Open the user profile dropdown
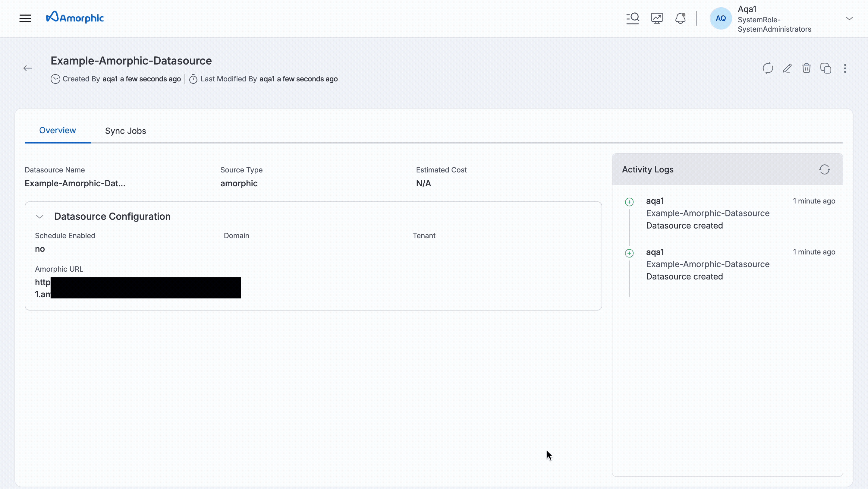868x489 pixels. point(850,18)
